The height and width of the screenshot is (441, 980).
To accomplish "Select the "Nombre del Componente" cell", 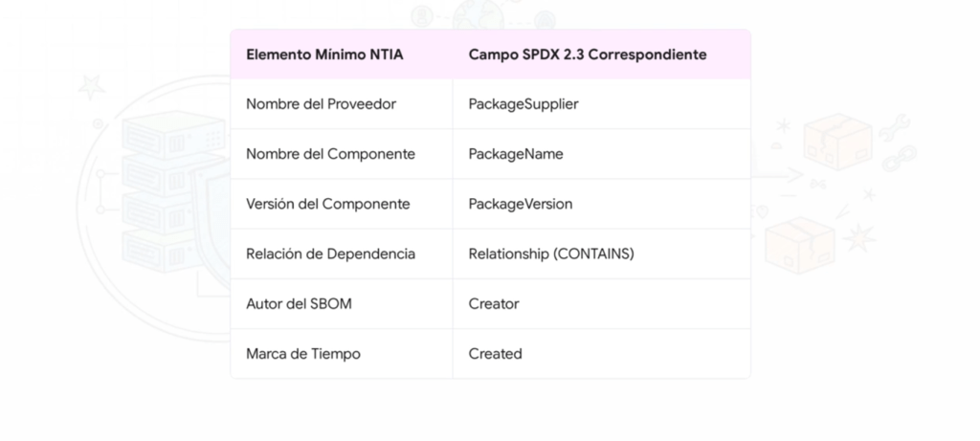I will pyautogui.click(x=330, y=154).
